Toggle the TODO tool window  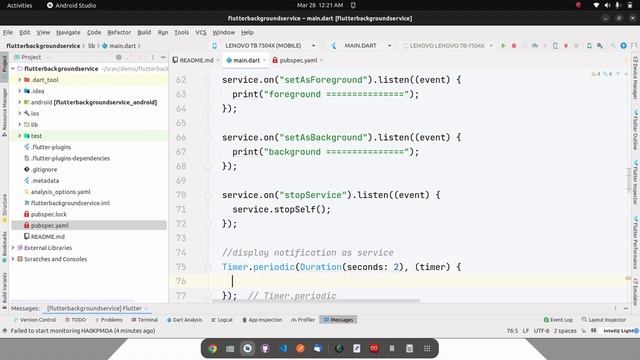tap(76, 320)
